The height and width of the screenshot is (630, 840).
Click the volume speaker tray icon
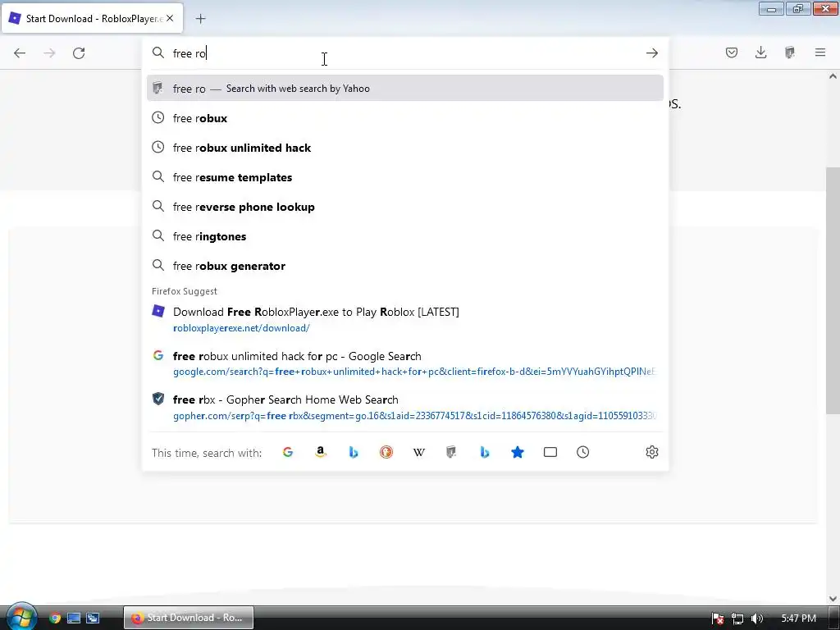pyautogui.click(x=757, y=619)
